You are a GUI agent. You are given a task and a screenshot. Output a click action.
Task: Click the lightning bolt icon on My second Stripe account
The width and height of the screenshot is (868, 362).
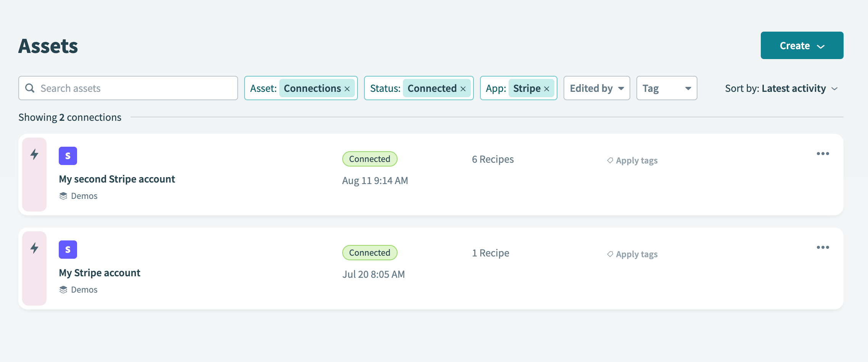34,154
